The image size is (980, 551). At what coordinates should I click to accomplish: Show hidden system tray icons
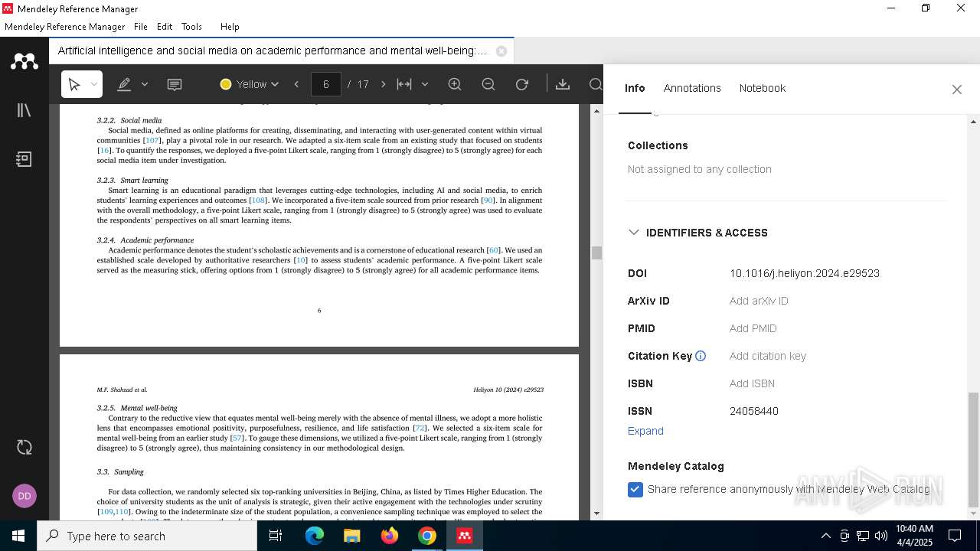825,536
